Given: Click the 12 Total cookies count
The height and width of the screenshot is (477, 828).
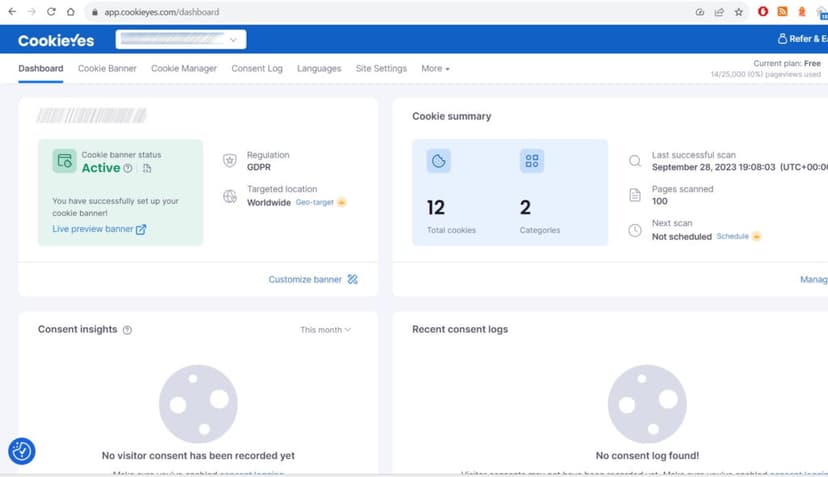Looking at the screenshot, I should pyautogui.click(x=436, y=208).
